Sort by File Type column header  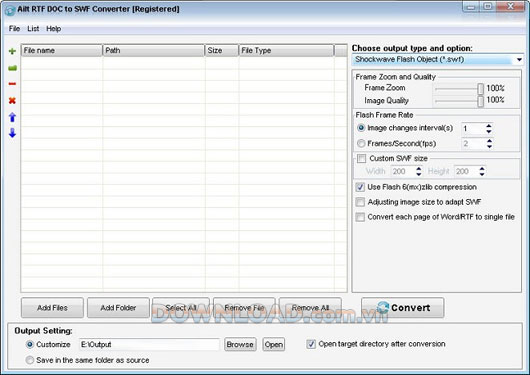coord(286,50)
